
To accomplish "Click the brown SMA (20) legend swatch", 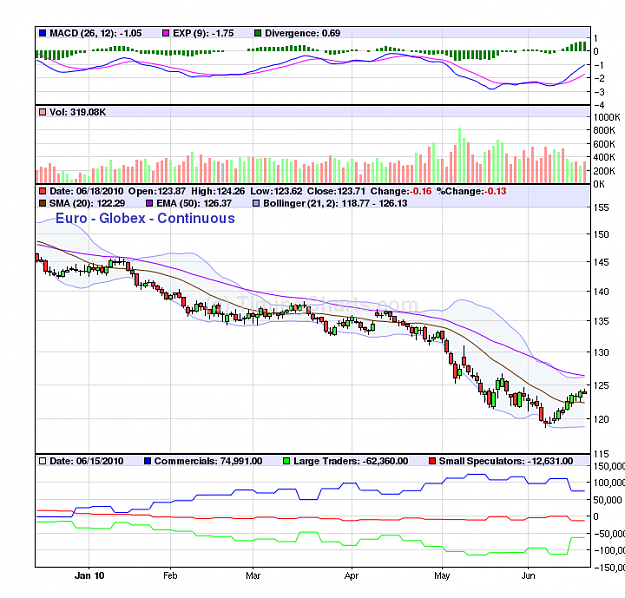I will [x=43, y=203].
